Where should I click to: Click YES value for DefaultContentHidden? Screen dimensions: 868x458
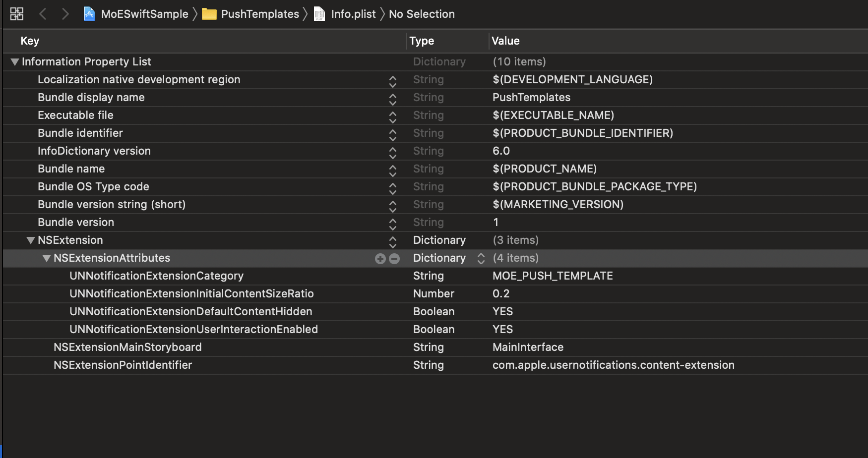pyautogui.click(x=502, y=312)
